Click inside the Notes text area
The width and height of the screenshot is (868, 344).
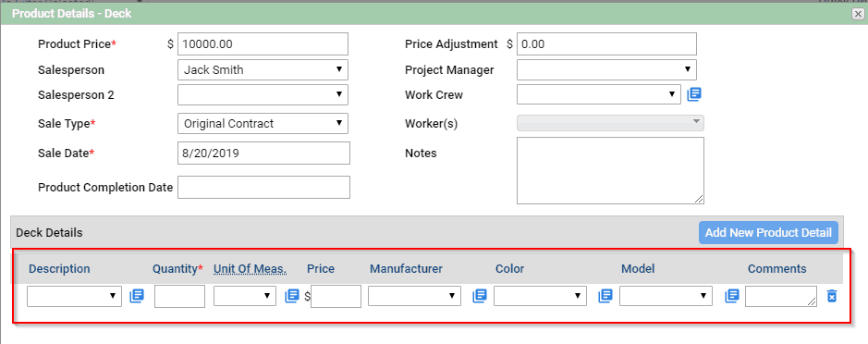coord(611,171)
